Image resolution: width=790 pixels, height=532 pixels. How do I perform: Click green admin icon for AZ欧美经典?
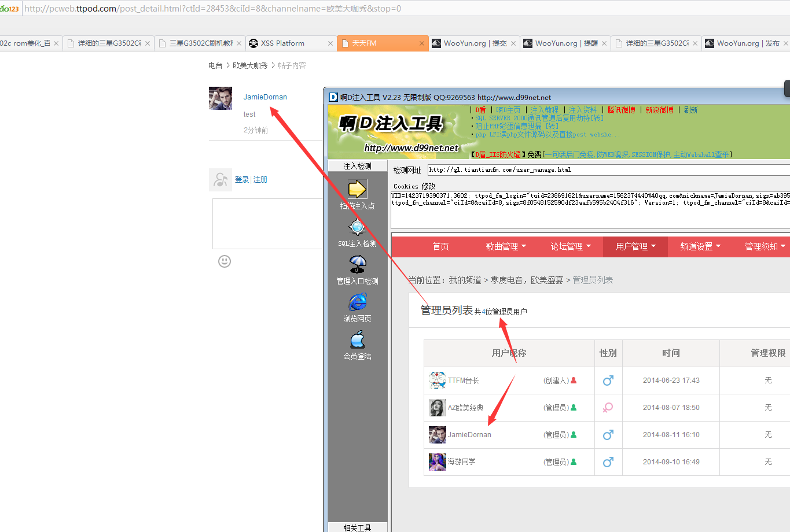(x=574, y=408)
